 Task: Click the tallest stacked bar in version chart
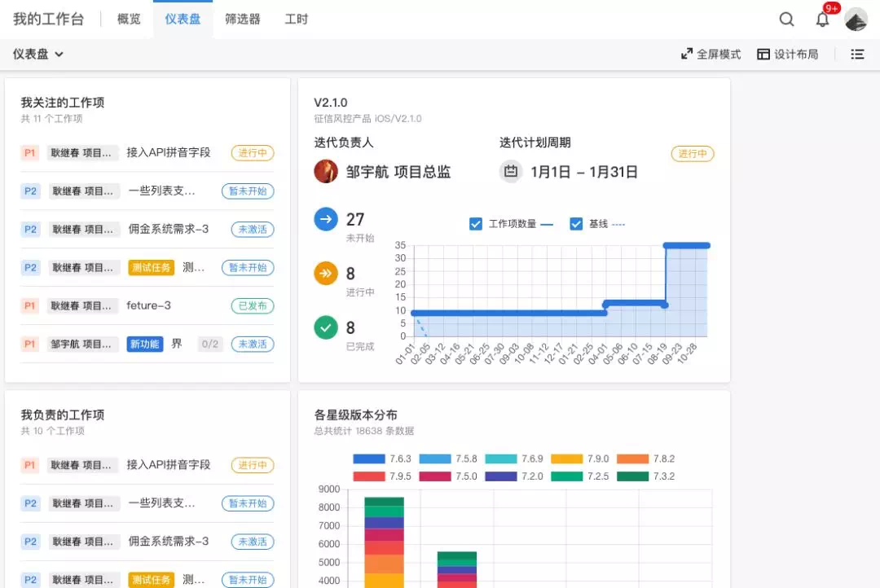pos(384,542)
